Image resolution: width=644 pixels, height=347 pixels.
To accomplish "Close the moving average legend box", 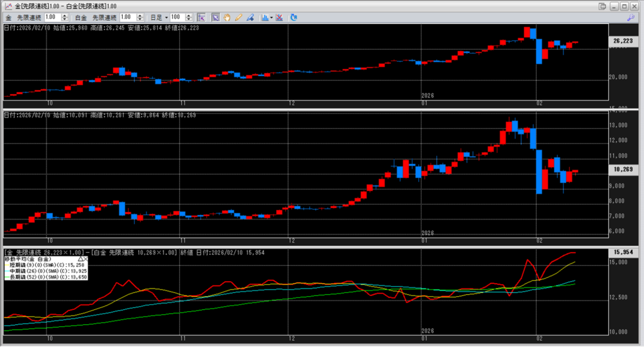I will tap(86, 258).
